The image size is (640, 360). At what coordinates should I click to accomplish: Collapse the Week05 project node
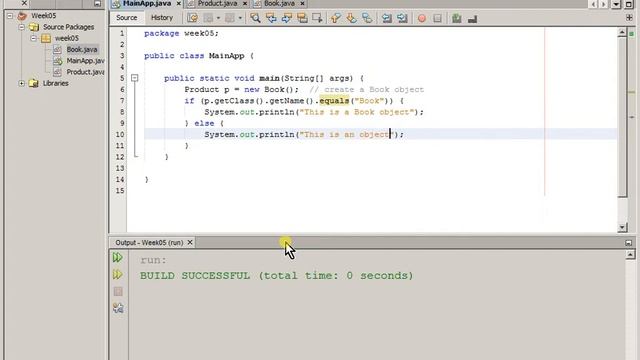point(10,16)
